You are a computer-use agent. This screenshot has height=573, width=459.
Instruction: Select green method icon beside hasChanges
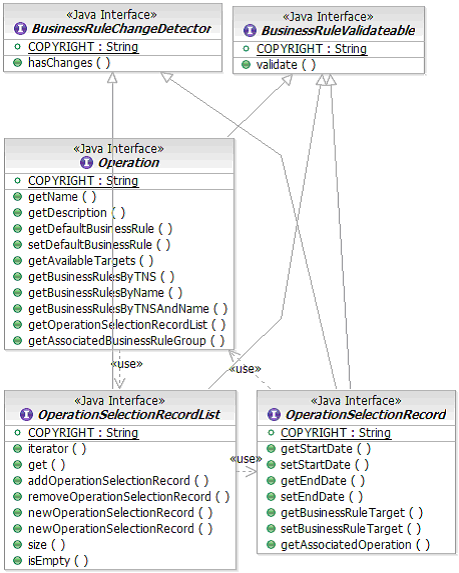coord(17,62)
